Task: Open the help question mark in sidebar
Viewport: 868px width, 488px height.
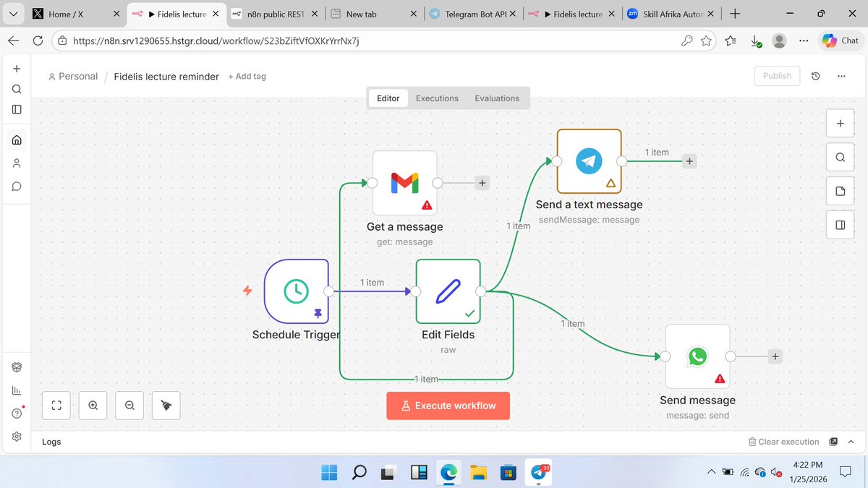Action: tap(17, 414)
